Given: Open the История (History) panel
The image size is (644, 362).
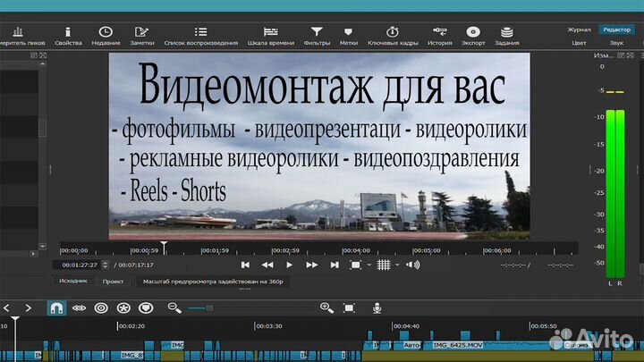Looking at the screenshot, I should pos(439,36).
